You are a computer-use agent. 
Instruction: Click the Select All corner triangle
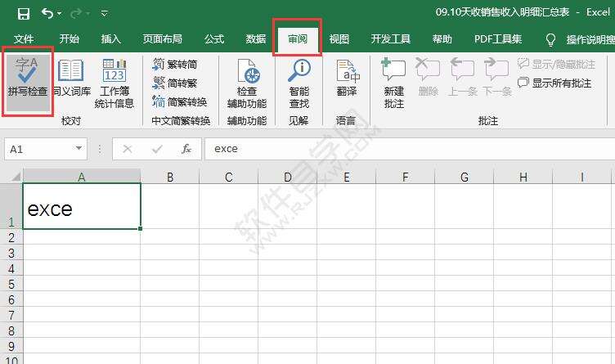(x=15, y=177)
